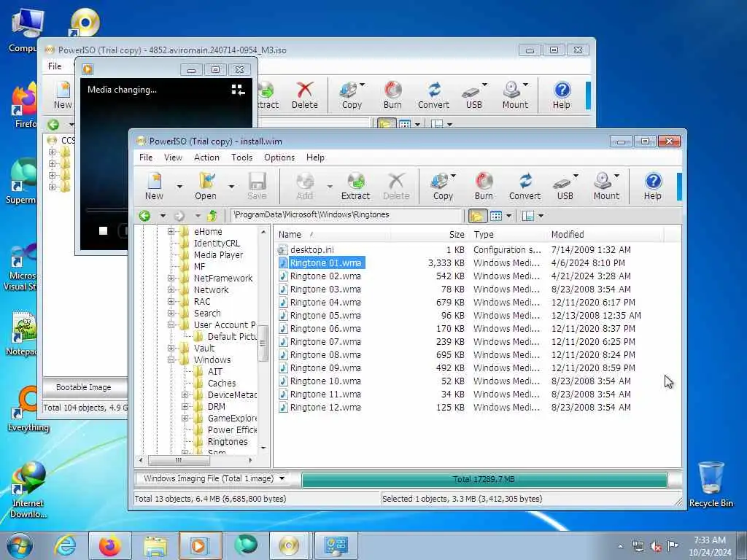Collapse the User Account P folder node
The height and width of the screenshot is (560, 747).
[x=171, y=324]
